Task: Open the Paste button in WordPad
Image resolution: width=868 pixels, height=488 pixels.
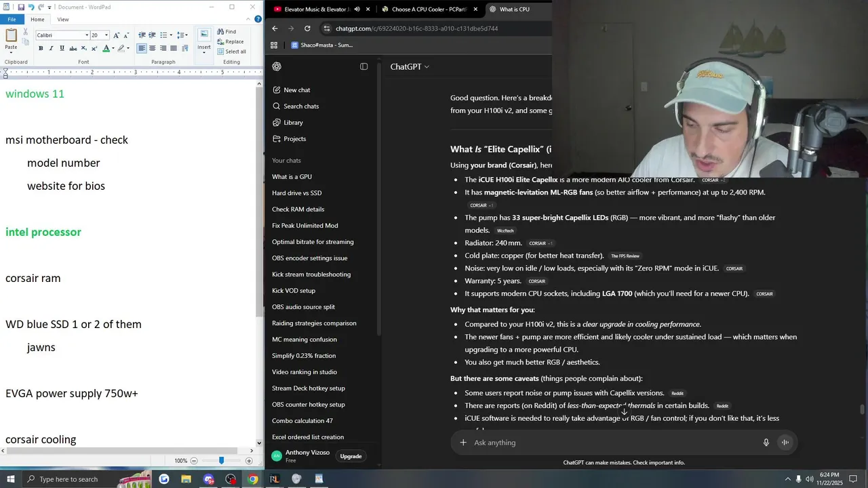Action: (11, 41)
